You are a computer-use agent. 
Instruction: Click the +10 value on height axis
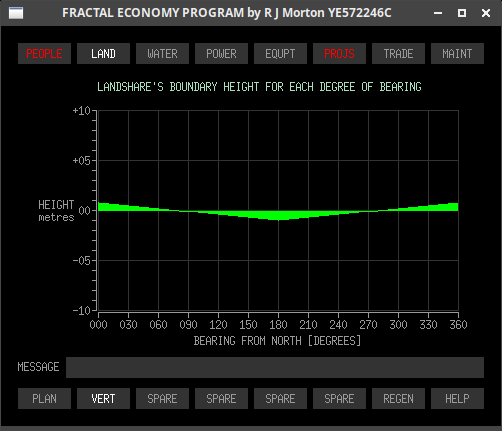[x=82, y=111]
